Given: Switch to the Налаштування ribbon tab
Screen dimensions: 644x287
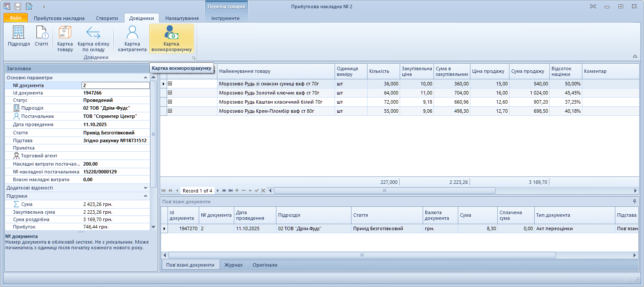Looking at the screenshot, I should tap(182, 18).
